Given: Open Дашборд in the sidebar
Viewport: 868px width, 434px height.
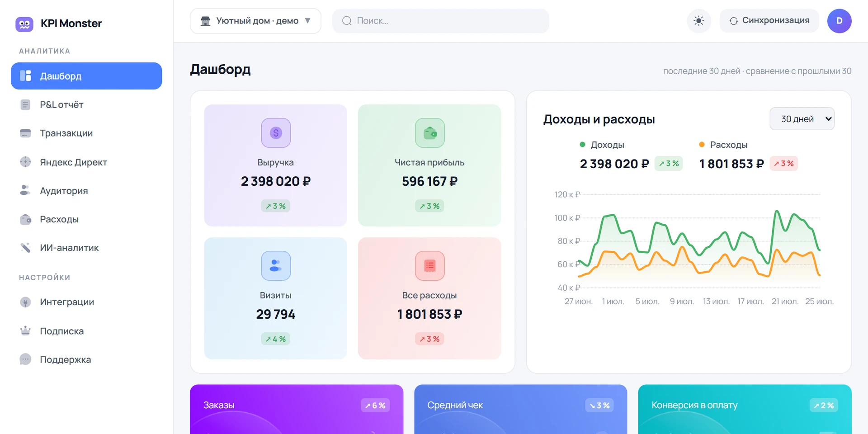Looking at the screenshot, I should [86, 76].
